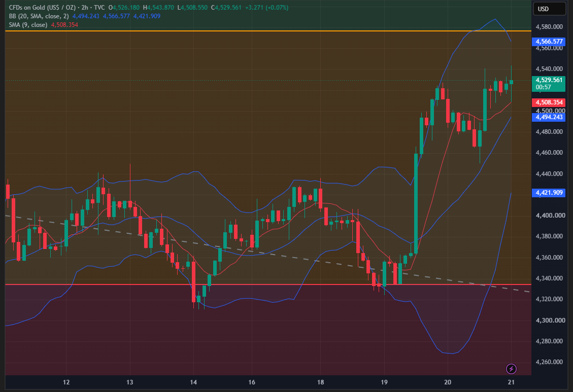Click the date label 16 on time axis
This screenshot has height=392, width=573.
point(252,382)
